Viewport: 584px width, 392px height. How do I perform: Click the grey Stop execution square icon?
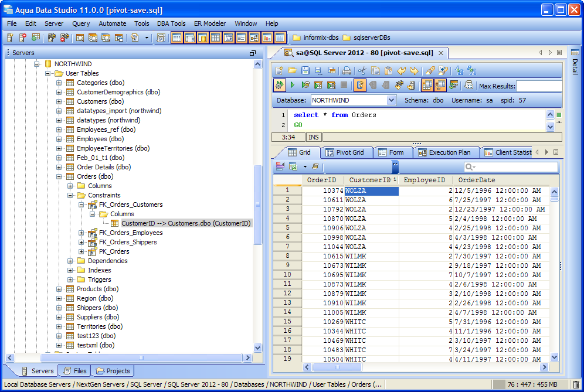tap(344, 85)
